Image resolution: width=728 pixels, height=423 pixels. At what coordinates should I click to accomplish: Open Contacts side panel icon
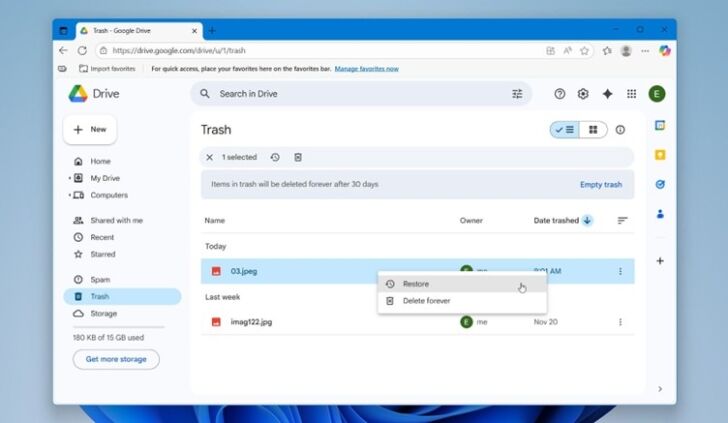tap(660, 214)
